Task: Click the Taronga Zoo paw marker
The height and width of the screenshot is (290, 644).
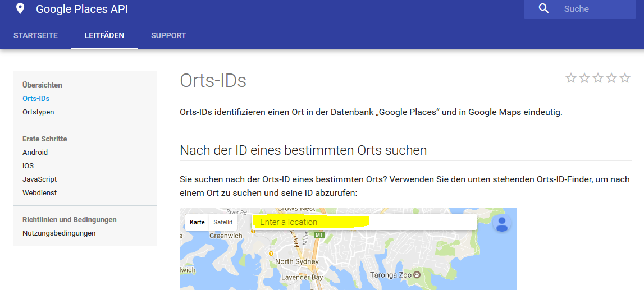Action: click(417, 274)
